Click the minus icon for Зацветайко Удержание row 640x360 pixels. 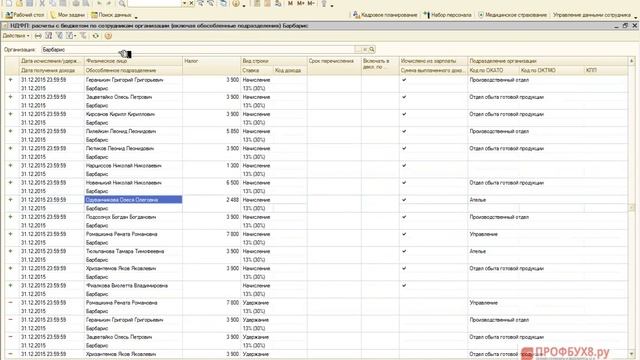click(11, 337)
